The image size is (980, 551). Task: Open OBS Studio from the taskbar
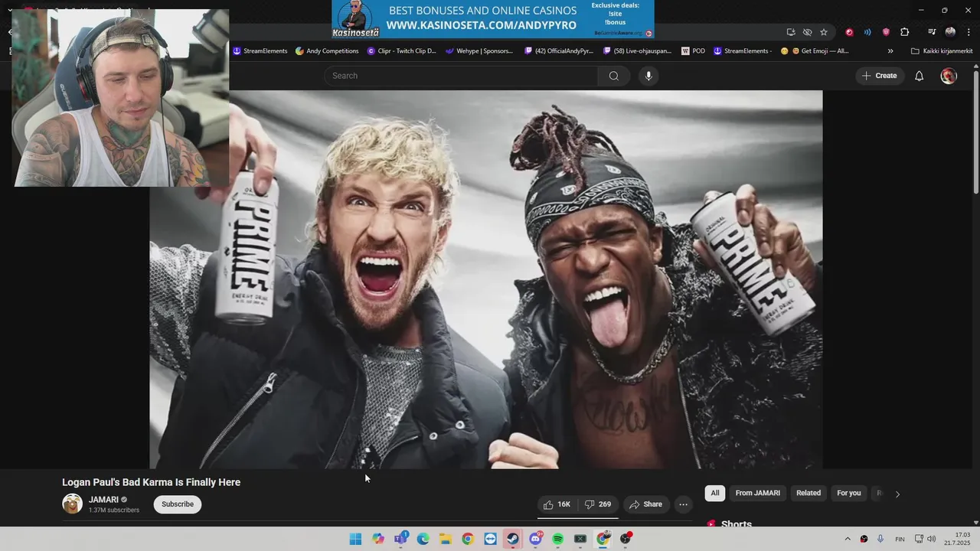[626, 539]
